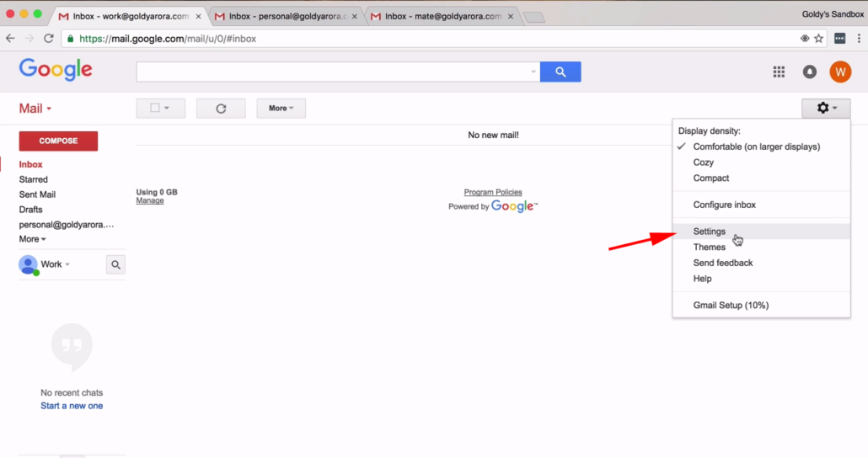Image resolution: width=868 pixels, height=458 pixels.
Task: Click the Goldy's Sandbox profile label
Action: pos(833,14)
